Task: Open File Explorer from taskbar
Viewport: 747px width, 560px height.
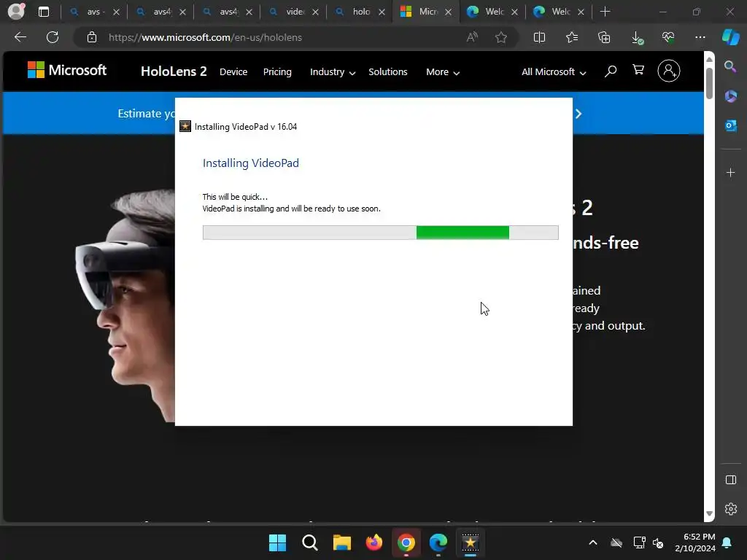Action: [x=341, y=542]
